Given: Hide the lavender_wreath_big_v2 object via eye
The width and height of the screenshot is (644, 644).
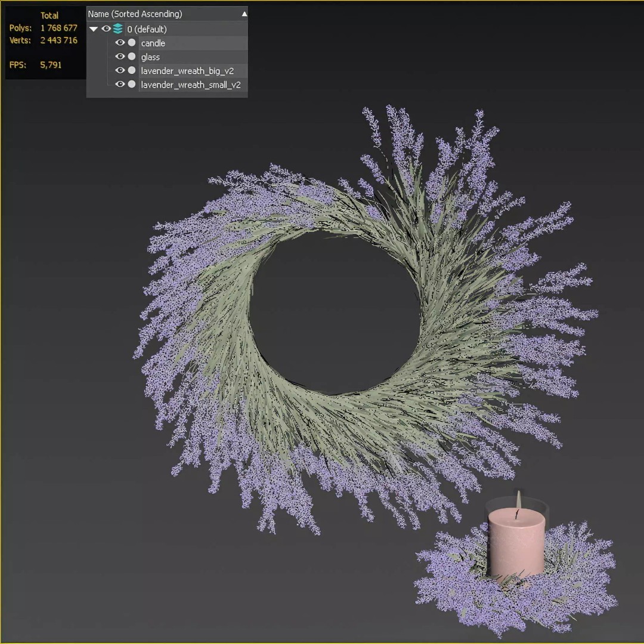Looking at the screenshot, I should click(x=120, y=70).
